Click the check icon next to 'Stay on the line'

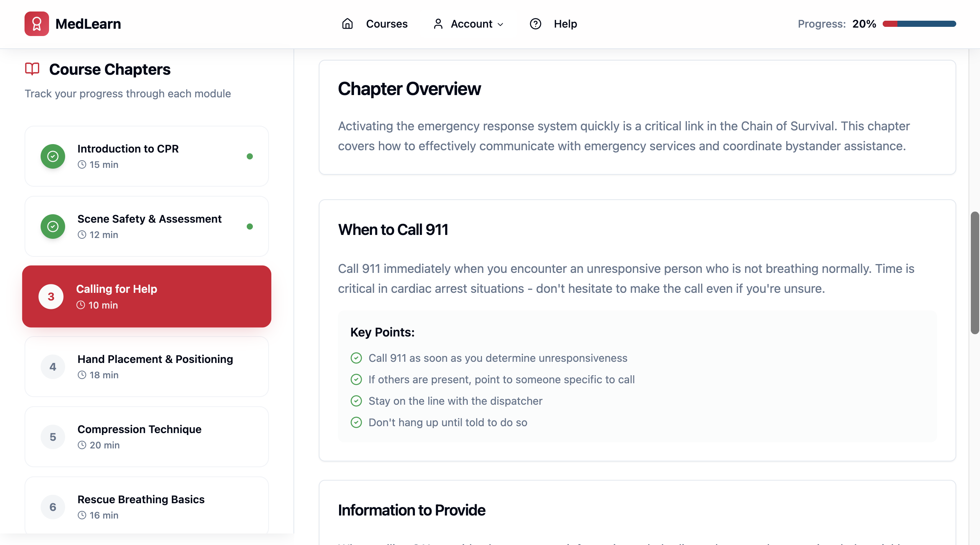(x=356, y=401)
